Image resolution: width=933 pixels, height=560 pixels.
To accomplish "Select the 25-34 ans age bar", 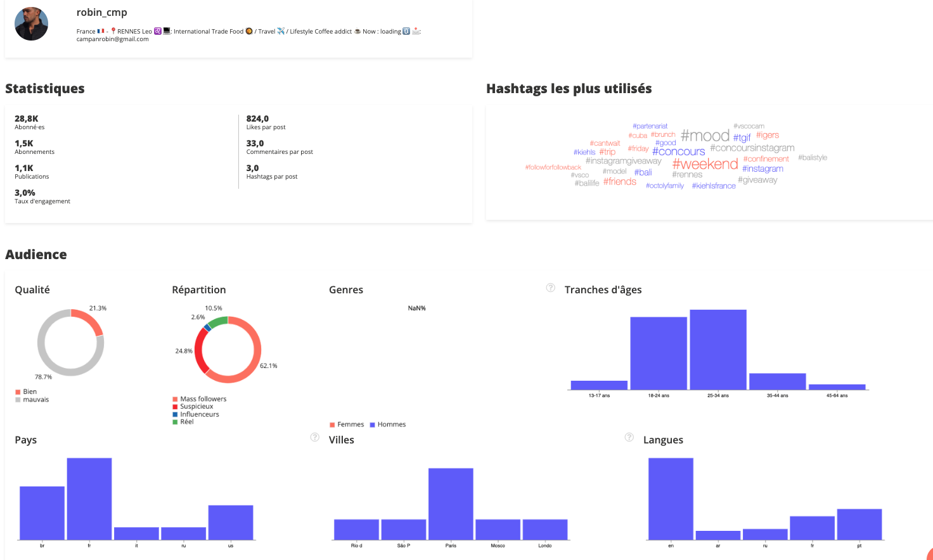I will (x=717, y=350).
